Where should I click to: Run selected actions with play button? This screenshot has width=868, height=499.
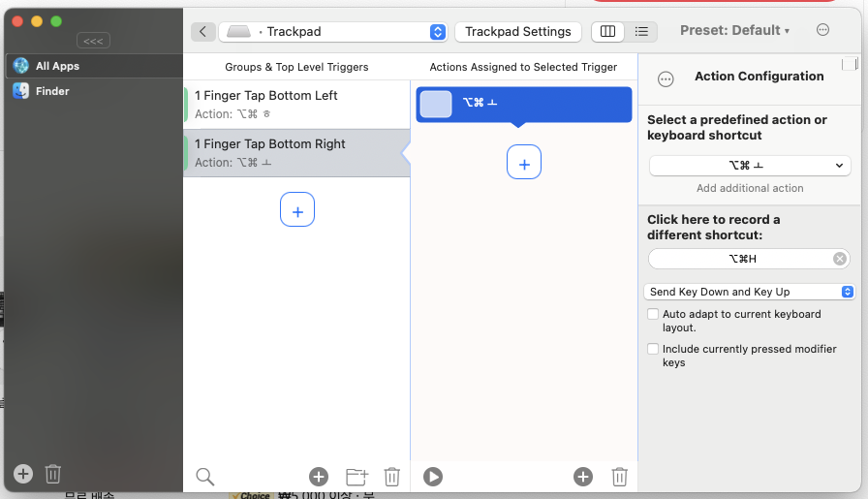[433, 476]
